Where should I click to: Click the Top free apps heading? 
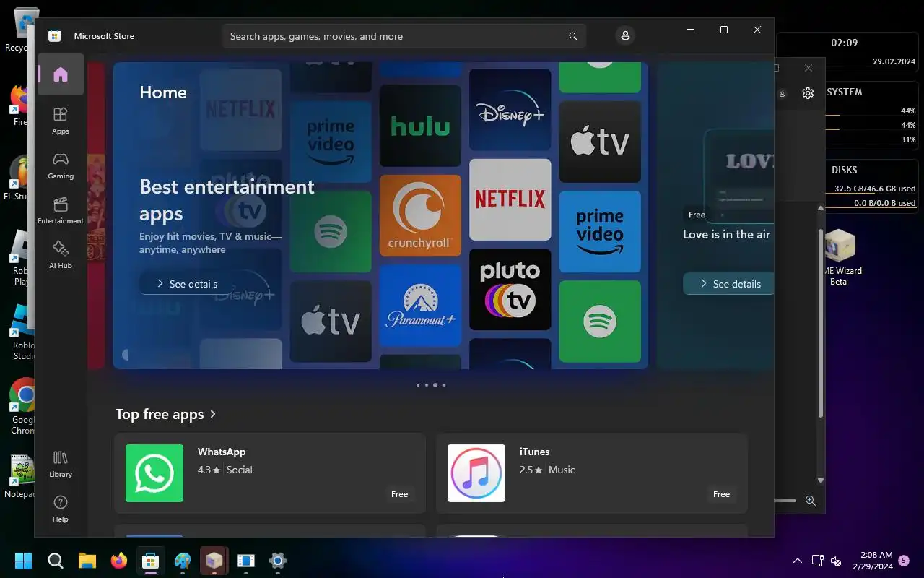tap(160, 414)
